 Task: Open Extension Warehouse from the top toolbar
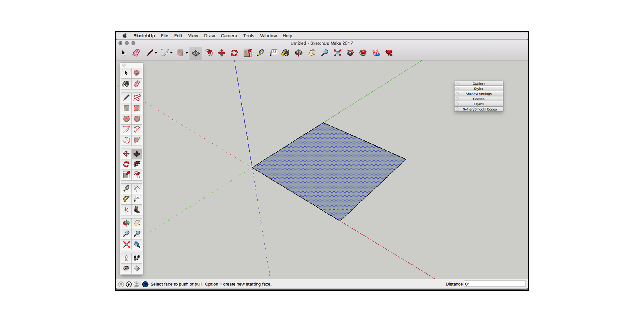pyautogui.click(x=363, y=53)
